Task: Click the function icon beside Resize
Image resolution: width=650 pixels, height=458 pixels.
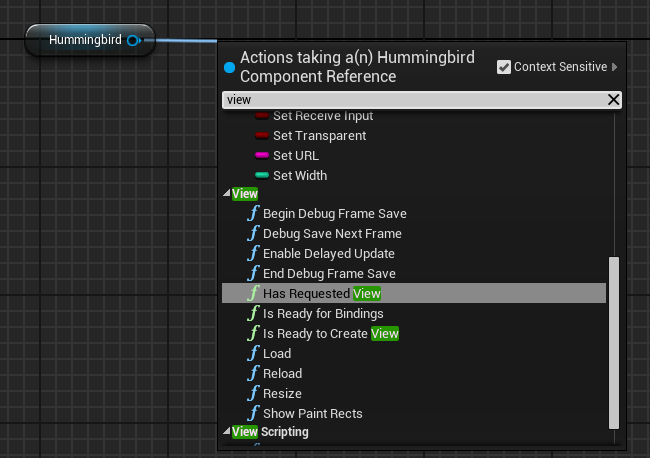Action: pyautogui.click(x=253, y=393)
